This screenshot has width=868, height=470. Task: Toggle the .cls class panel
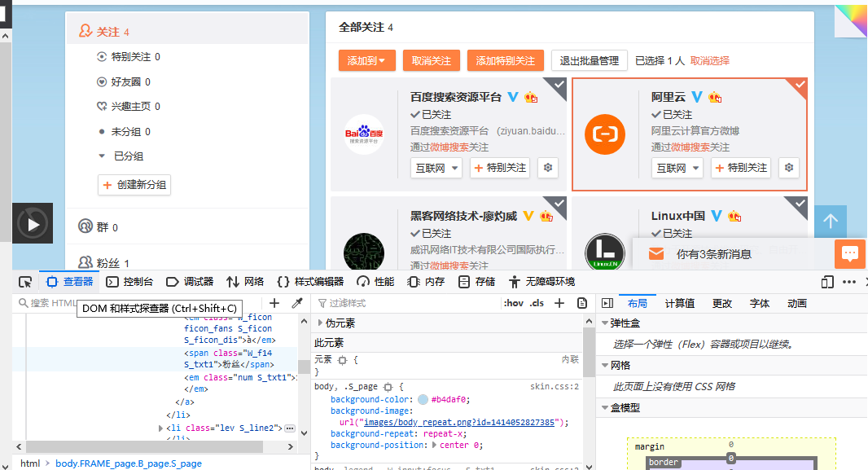point(537,303)
